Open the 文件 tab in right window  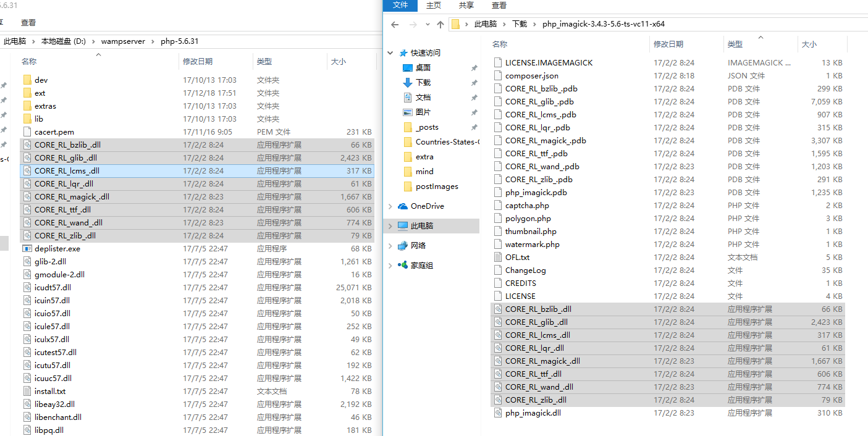(x=400, y=5)
